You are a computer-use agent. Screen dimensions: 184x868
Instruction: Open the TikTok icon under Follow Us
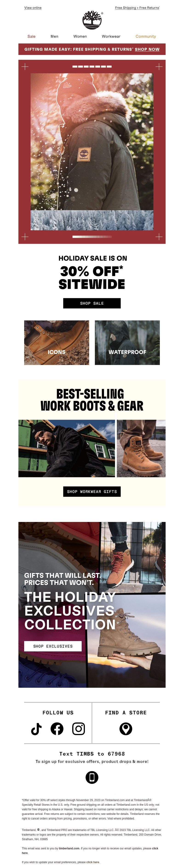[x=36, y=728]
